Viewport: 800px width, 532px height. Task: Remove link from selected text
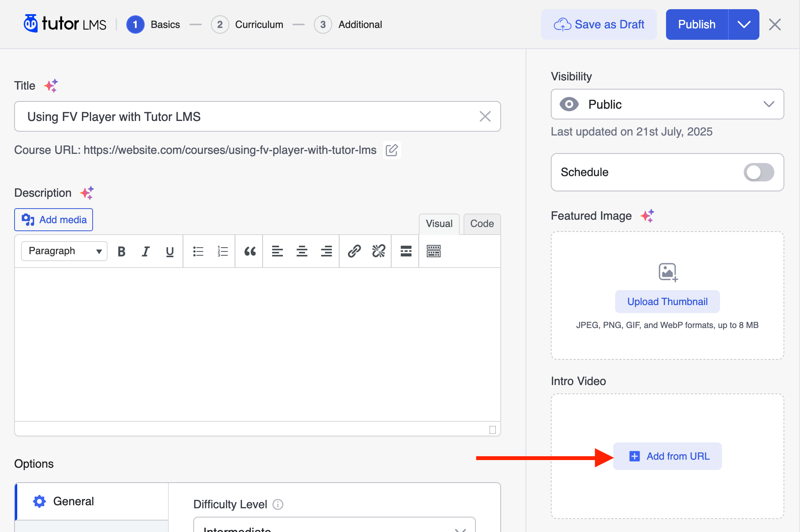pos(379,251)
